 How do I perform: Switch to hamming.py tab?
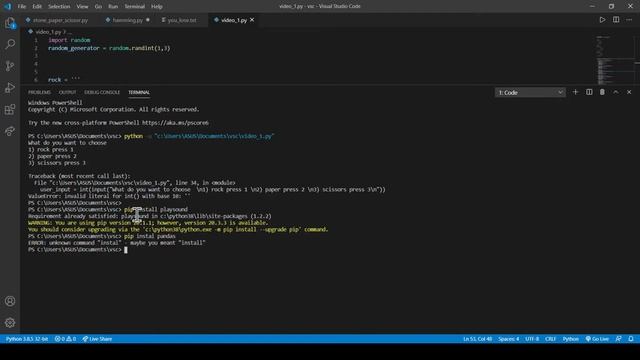tap(127, 20)
